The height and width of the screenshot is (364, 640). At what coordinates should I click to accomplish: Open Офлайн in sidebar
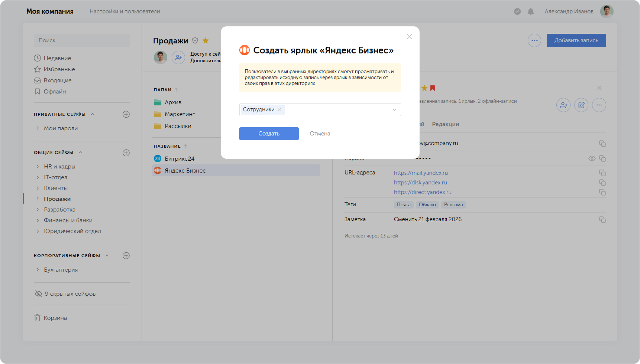50,91
